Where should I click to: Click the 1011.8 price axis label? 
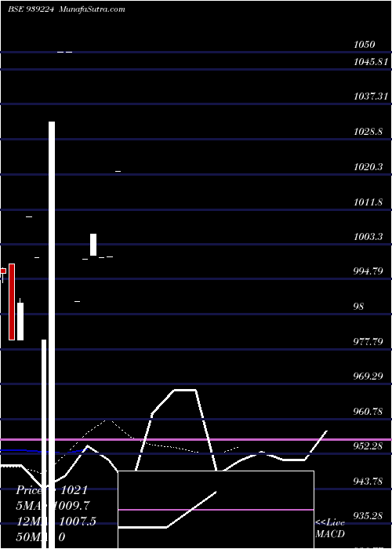pos(368,202)
